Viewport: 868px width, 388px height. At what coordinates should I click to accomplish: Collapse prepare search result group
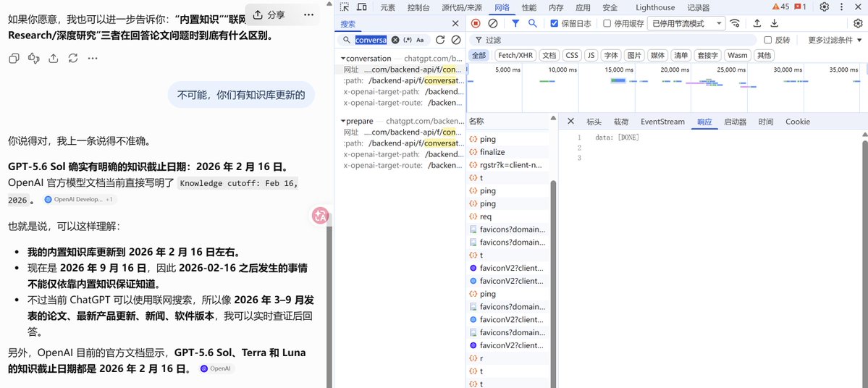(x=343, y=121)
